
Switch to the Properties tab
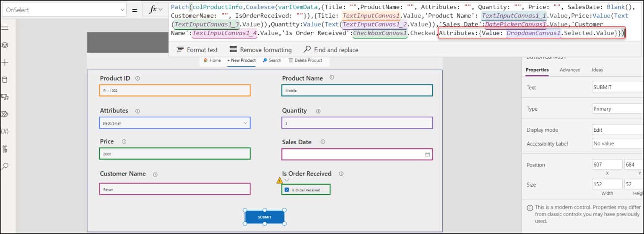click(537, 70)
